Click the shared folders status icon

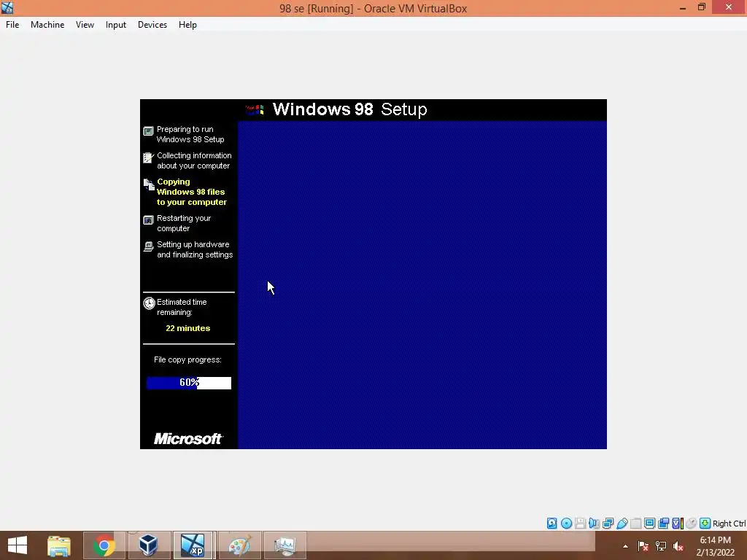636,524
